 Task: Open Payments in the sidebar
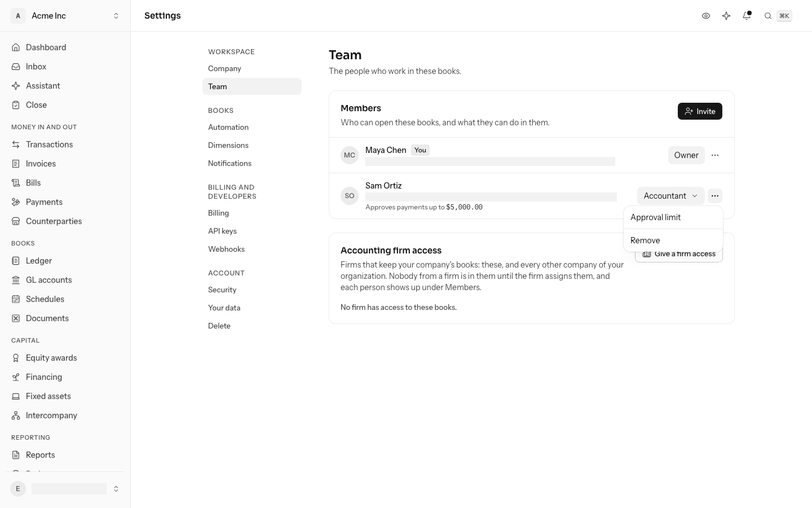[65, 202]
